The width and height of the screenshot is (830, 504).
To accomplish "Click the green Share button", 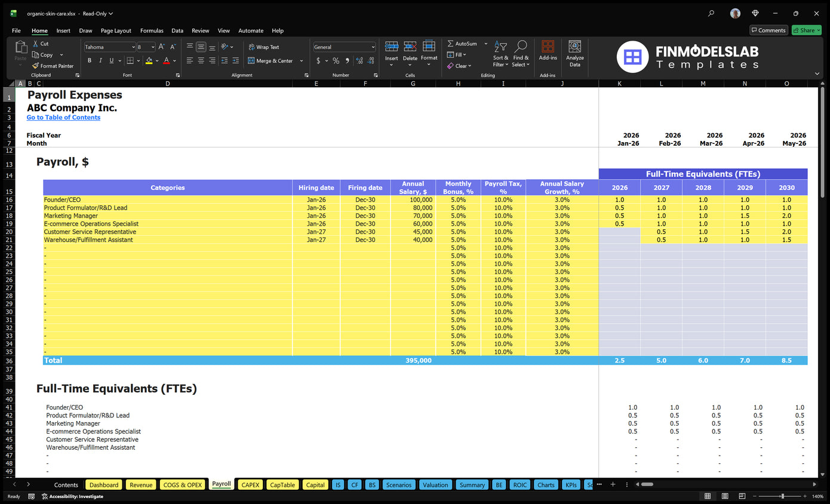I will tap(806, 30).
